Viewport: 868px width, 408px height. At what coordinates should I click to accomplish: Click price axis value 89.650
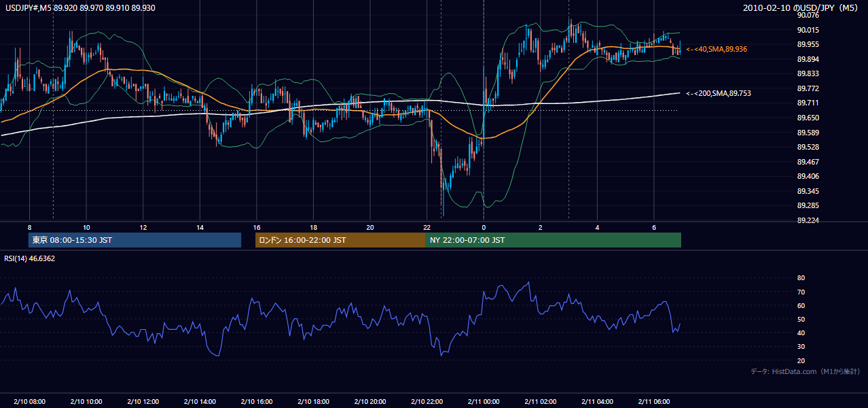809,118
